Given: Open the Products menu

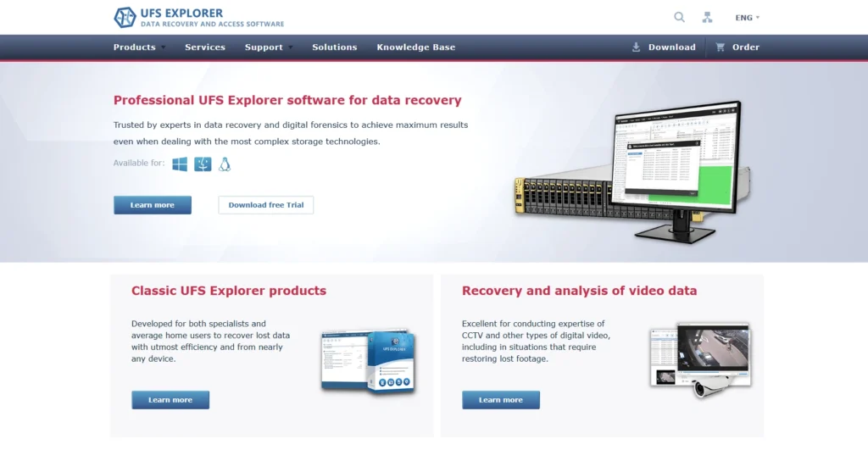Looking at the screenshot, I should pos(135,47).
